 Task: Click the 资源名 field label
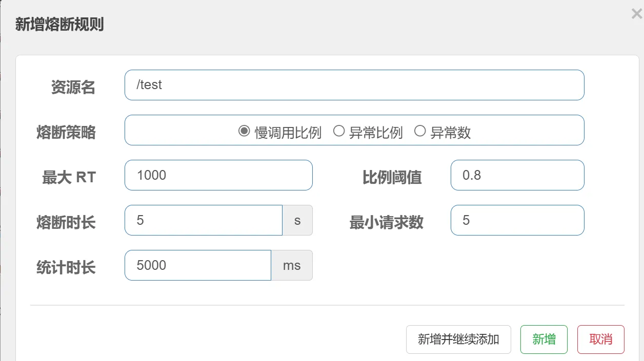pyautogui.click(x=73, y=88)
